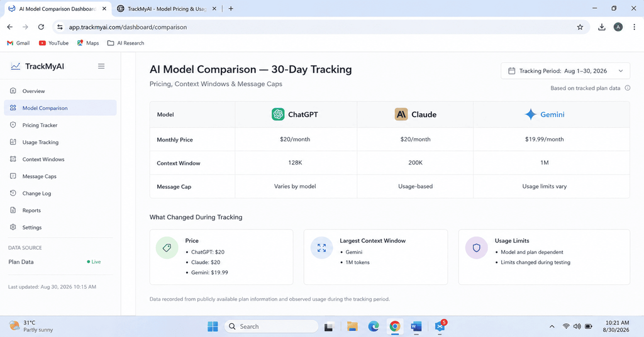Click the green price tag icon
The image size is (644, 337).
pyautogui.click(x=167, y=248)
